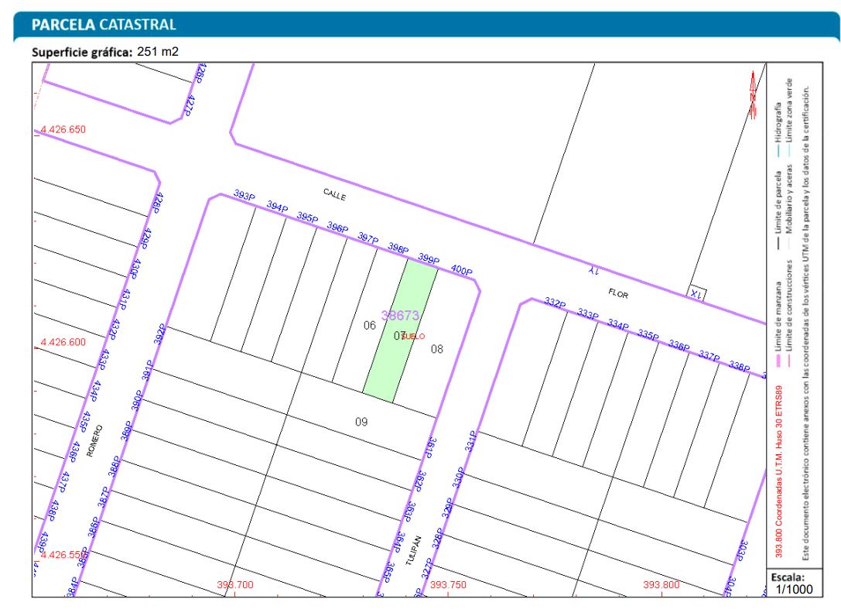
Task: Click the 393P street number label
Action: click(x=244, y=197)
